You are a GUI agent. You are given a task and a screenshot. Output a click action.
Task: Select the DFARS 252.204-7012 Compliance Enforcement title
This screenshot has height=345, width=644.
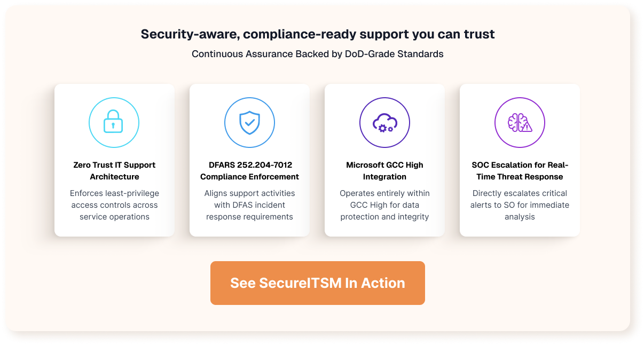coord(249,170)
